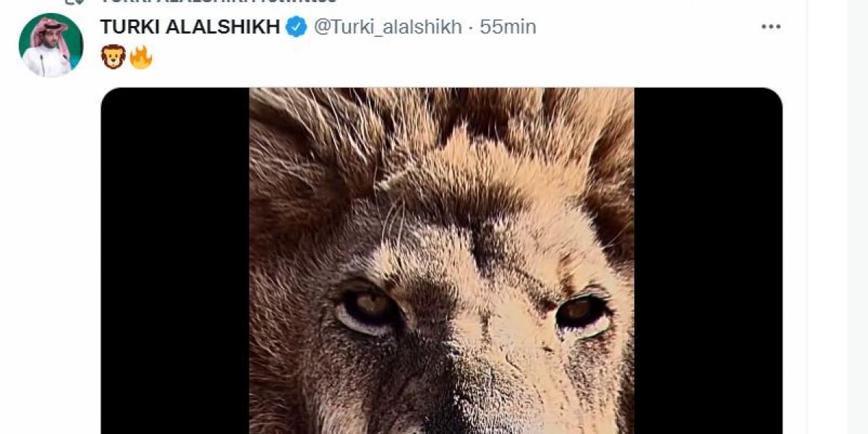Click the black right letterbox bar of video
The width and height of the screenshot is (868, 434).
click(708, 260)
